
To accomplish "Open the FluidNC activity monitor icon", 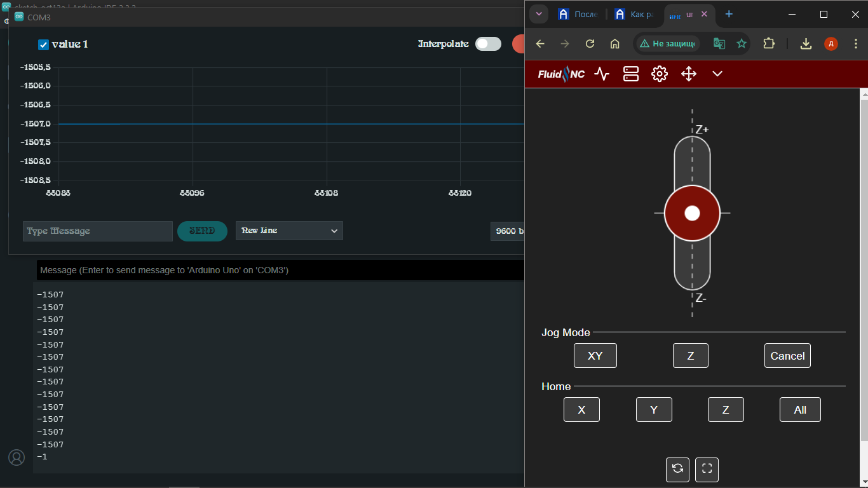I will (601, 74).
